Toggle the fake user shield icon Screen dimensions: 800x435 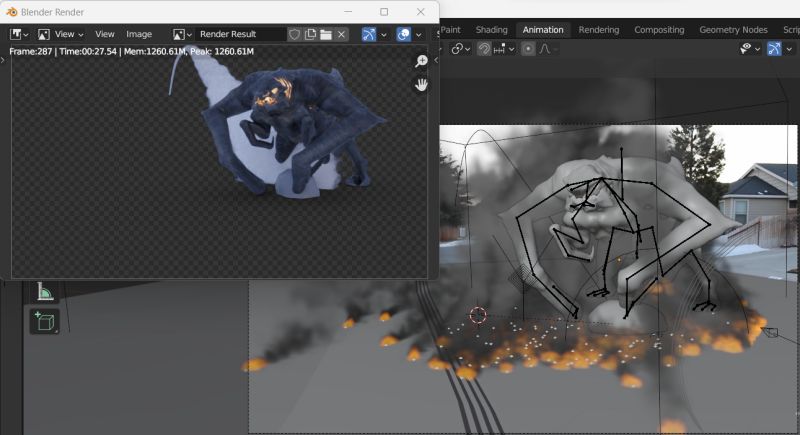coord(294,34)
